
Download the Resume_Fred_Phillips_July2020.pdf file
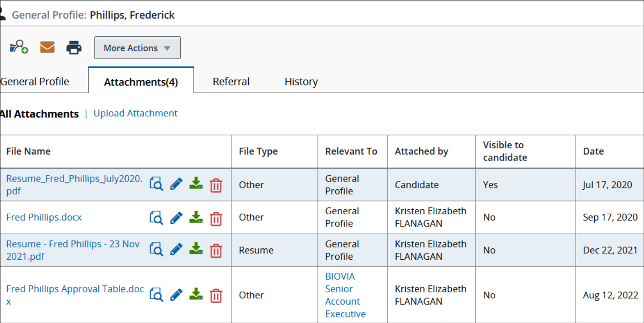196,184
